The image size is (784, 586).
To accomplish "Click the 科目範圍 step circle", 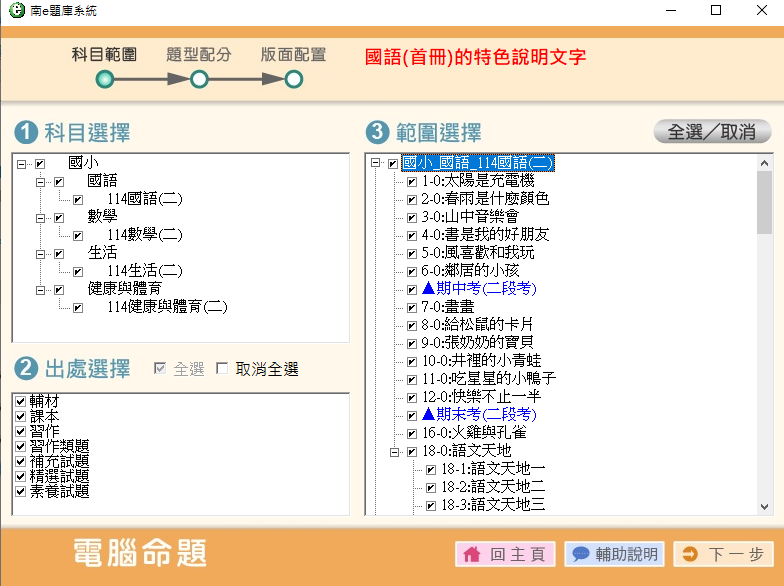I will coord(105,79).
